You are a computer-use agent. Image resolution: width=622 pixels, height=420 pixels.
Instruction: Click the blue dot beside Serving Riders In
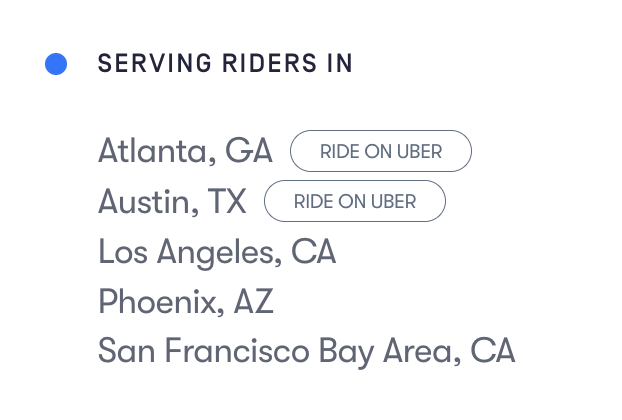(56, 64)
